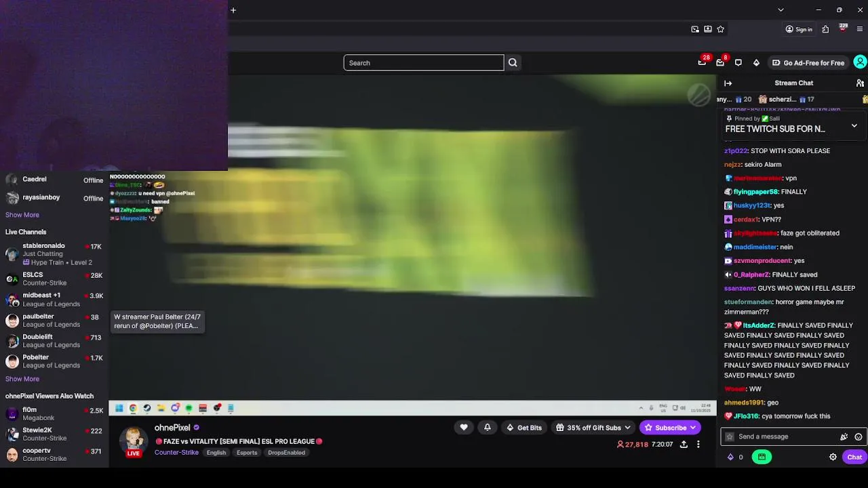The image size is (868, 488).
Task: Open the teal user account avatar
Action: 860,62
